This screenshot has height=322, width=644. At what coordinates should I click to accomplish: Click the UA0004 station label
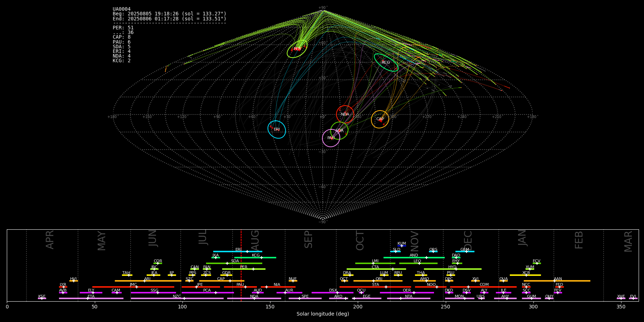click(122, 9)
